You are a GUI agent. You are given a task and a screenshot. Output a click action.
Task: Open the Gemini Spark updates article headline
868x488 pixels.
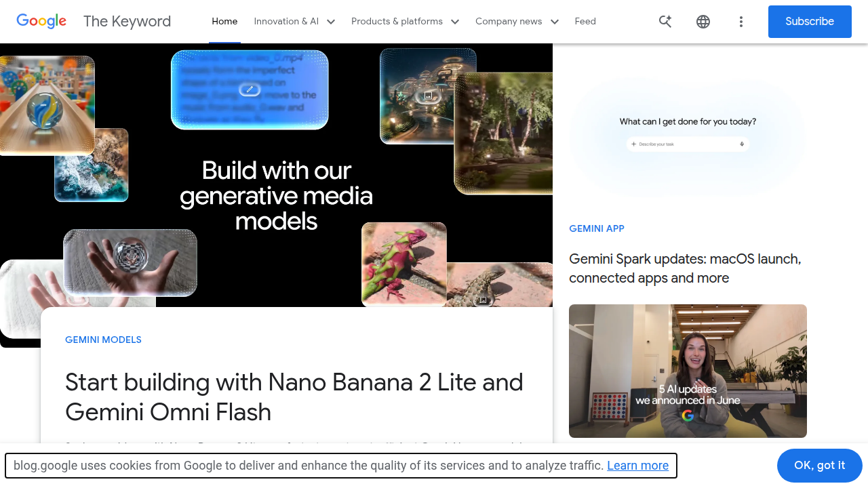point(685,268)
